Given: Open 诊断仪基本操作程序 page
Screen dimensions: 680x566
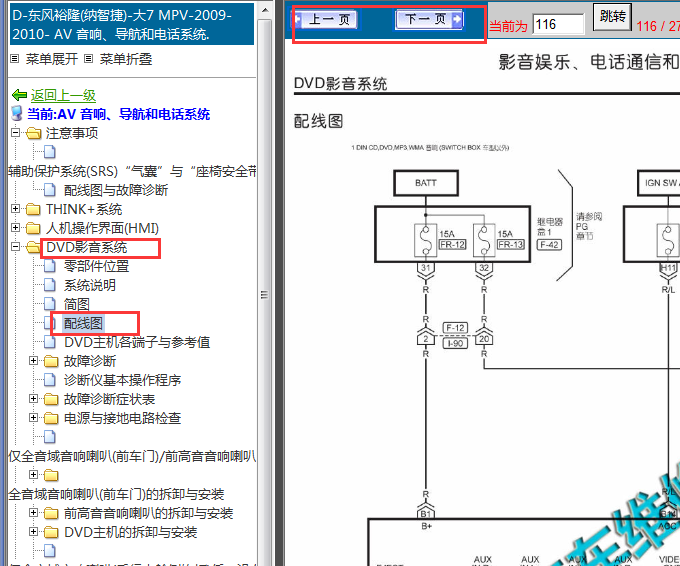Looking at the screenshot, I should [x=122, y=380].
